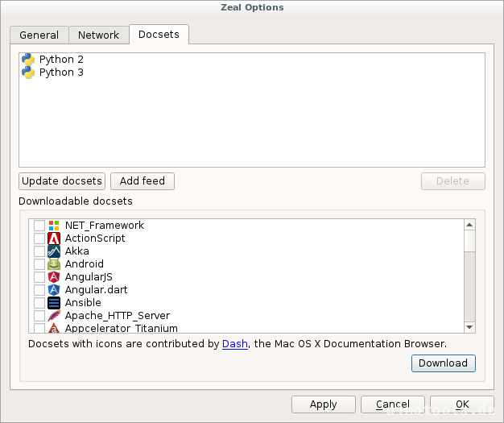Image resolution: width=504 pixels, height=423 pixels.
Task: Enable the Akka docset checkbox
Action: 39,251
